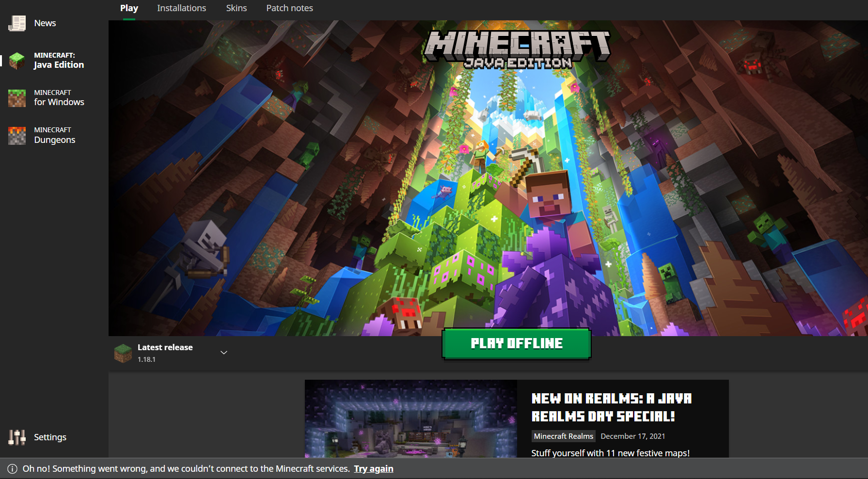Click the 1.18.1 version number
868x479 pixels.
[146, 359]
